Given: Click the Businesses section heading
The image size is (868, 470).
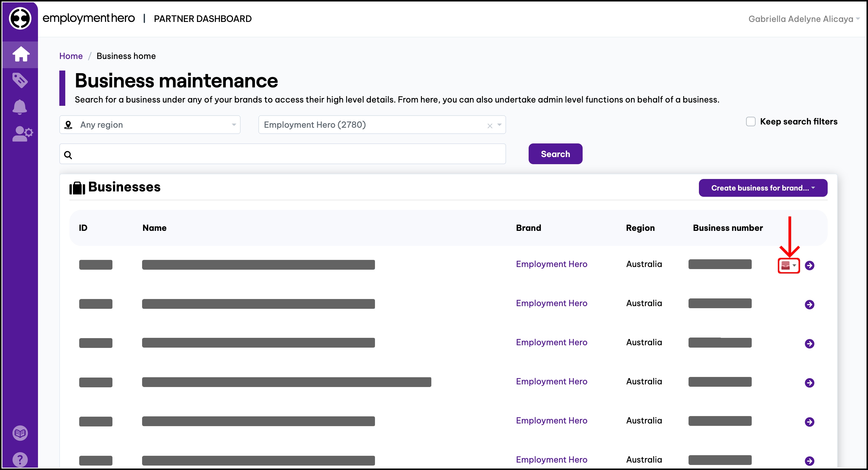Looking at the screenshot, I should [x=124, y=187].
